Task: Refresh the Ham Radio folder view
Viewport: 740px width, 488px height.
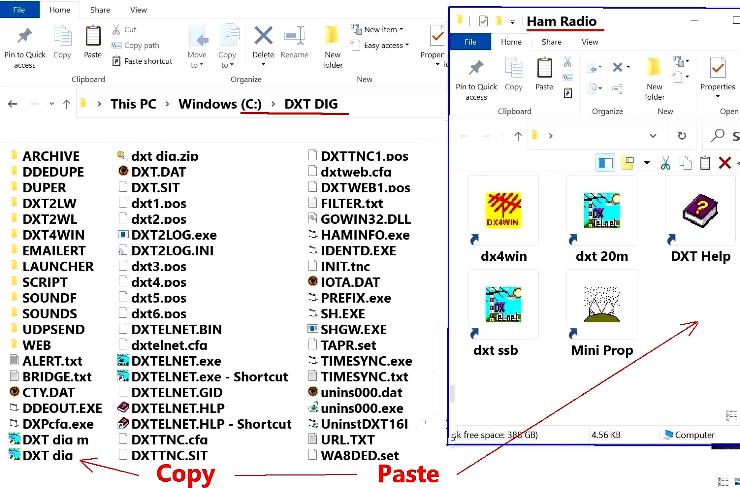Action: (x=682, y=136)
